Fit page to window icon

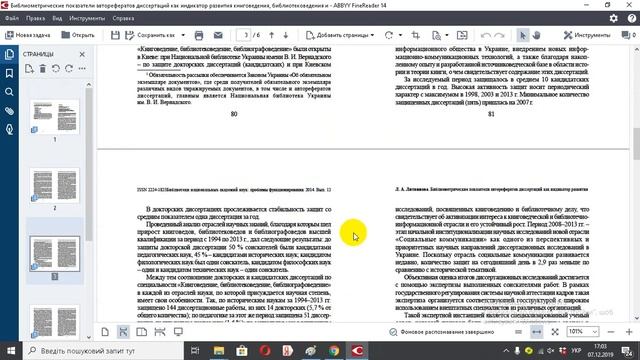(555, 332)
